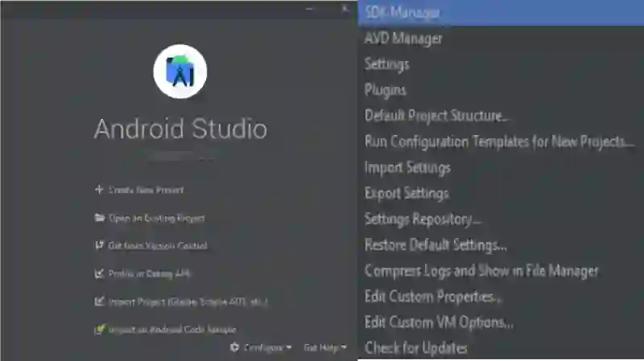
Task: Click version control branch icon
Action: [x=99, y=245]
